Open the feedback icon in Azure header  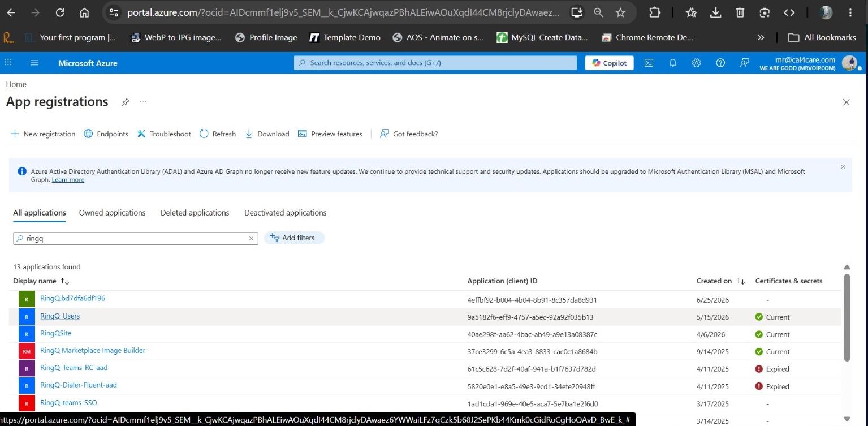point(745,63)
